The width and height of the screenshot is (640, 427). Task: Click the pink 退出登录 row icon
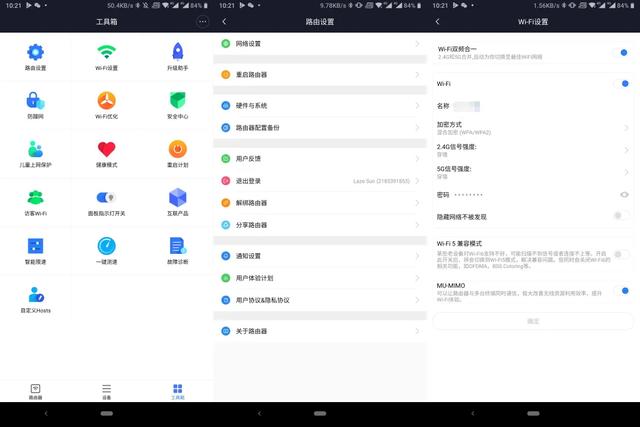pyautogui.click(x=226, y=180)
